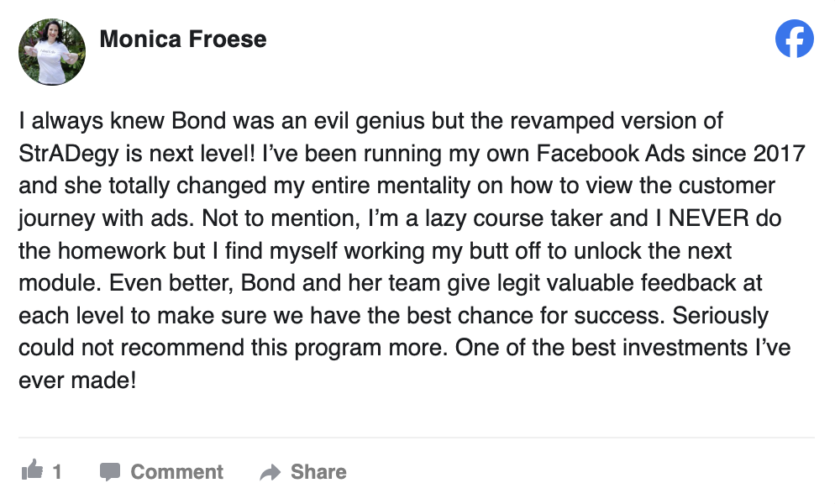Click the closing words ever made!
This screenshot has height=504, width=835.
pyautogui.click(x=78, y=381)
